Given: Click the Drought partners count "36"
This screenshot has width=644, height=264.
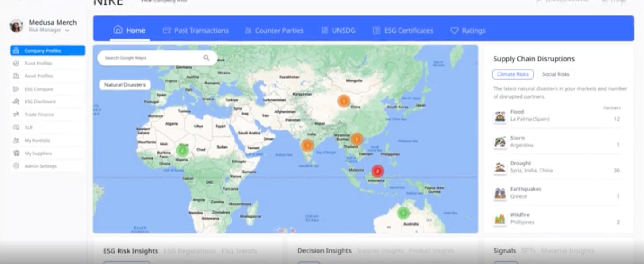Looking at the screenshot, I should pos(617,170).
